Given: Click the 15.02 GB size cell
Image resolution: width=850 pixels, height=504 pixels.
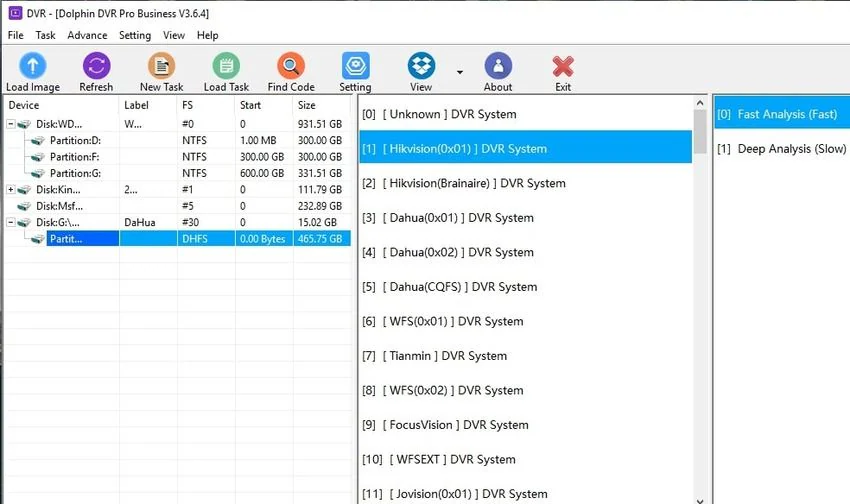Looking at the screenshot, I should 317,222.
